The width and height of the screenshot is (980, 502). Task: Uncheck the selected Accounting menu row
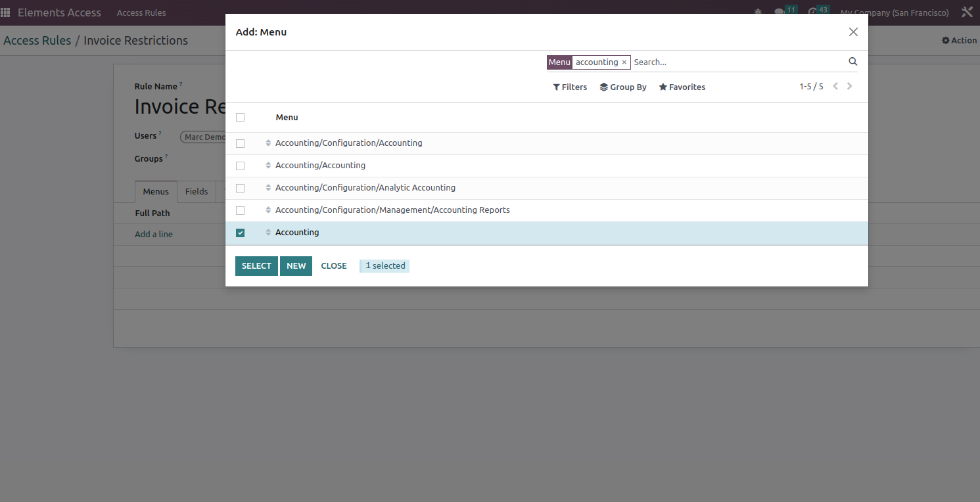[241, 233]
